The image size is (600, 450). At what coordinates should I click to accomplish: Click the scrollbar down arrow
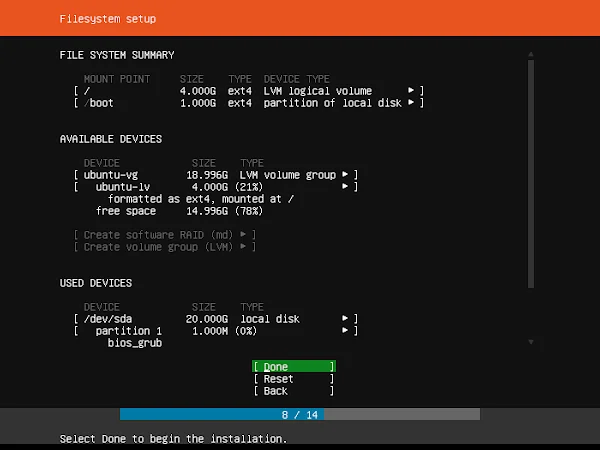tap(531, 342)
